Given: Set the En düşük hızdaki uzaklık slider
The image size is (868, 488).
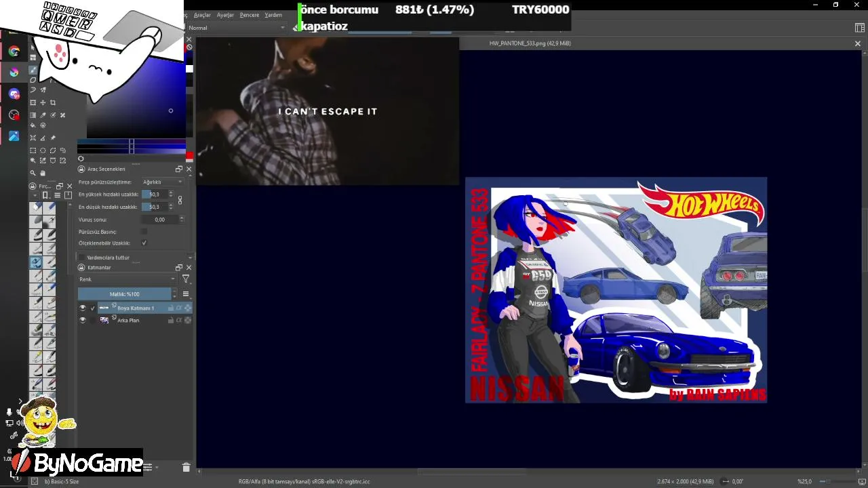Looking at the screenshot, I should 154,207.
